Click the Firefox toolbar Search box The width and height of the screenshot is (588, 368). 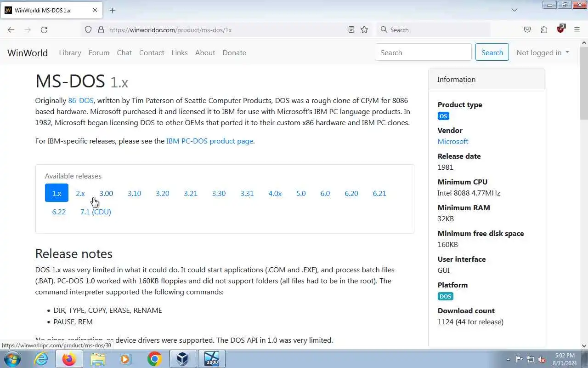pos(434,29)
